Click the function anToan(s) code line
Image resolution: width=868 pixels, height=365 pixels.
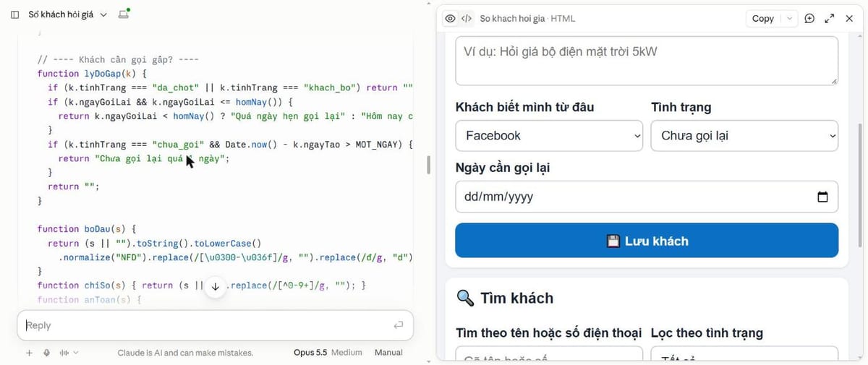[89, 300]
